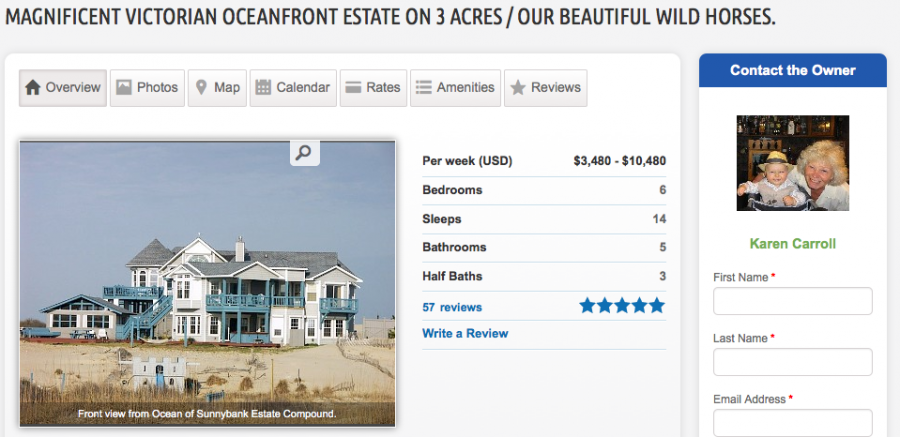Focus the First Name field

pyautogui.click(x=792, y=301)
